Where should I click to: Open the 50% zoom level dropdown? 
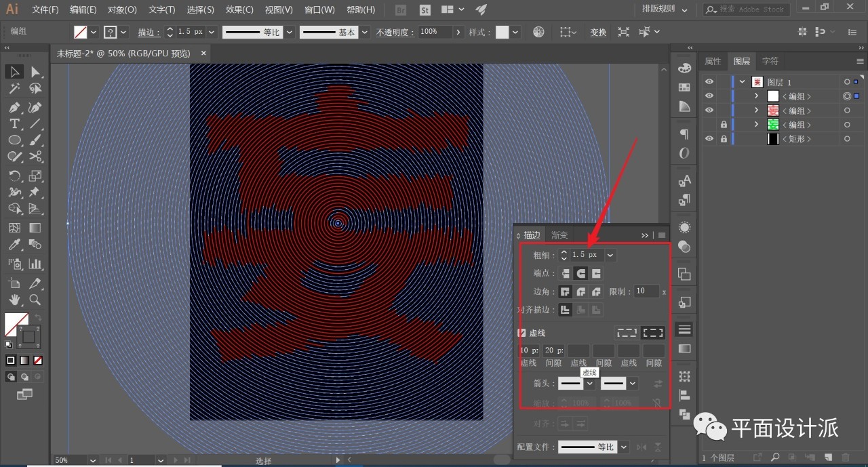[94, 460]
